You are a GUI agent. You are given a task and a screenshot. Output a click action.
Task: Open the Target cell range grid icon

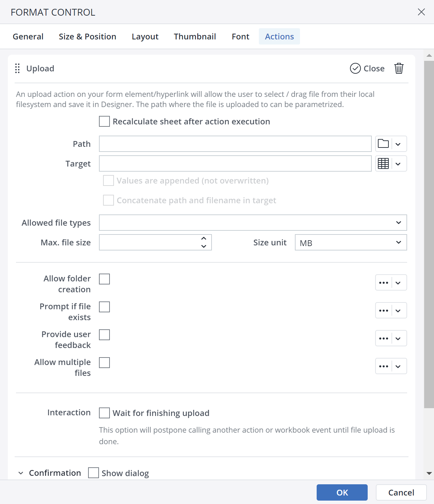[x=383, y=163]
